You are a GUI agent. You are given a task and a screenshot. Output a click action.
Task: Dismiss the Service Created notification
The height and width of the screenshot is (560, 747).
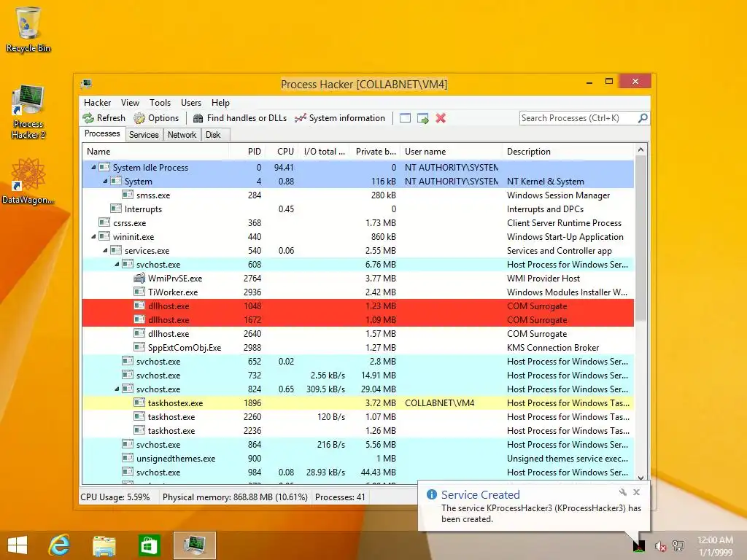(x=636, y=492)
